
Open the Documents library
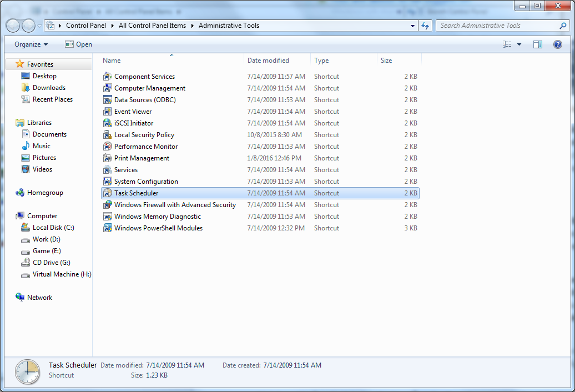[49, 134]
